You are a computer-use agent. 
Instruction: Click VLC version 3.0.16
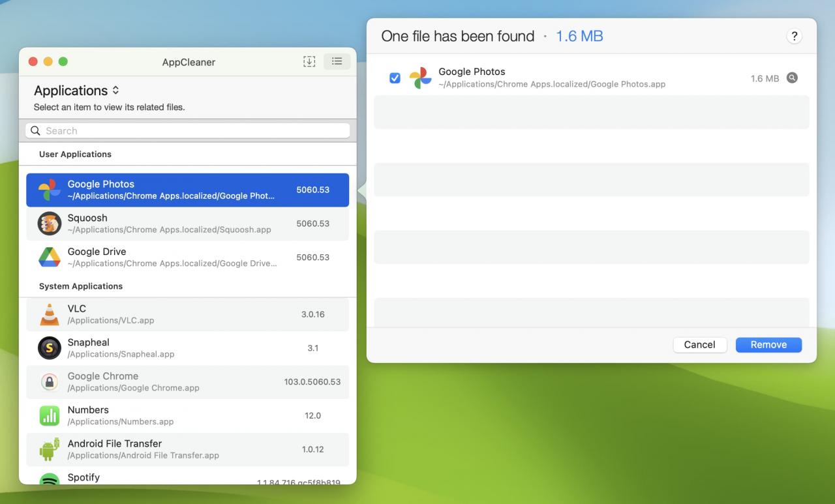(313, 314)
